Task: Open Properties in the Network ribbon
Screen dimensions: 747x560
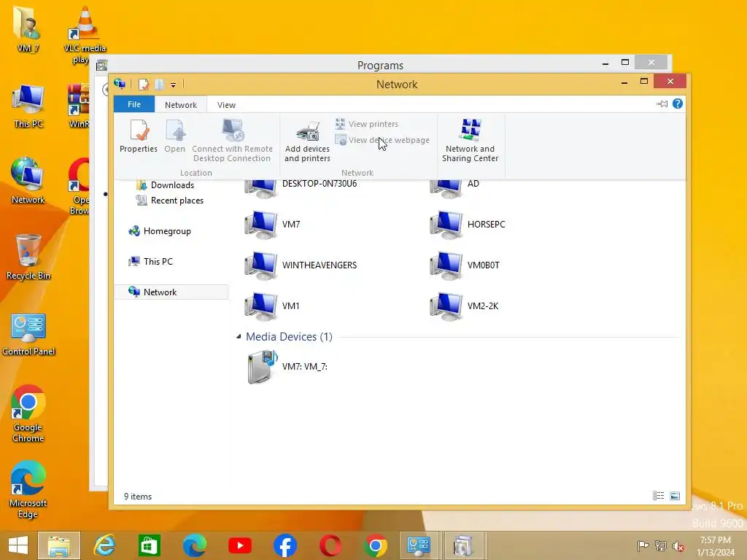Action: (139, 136)
